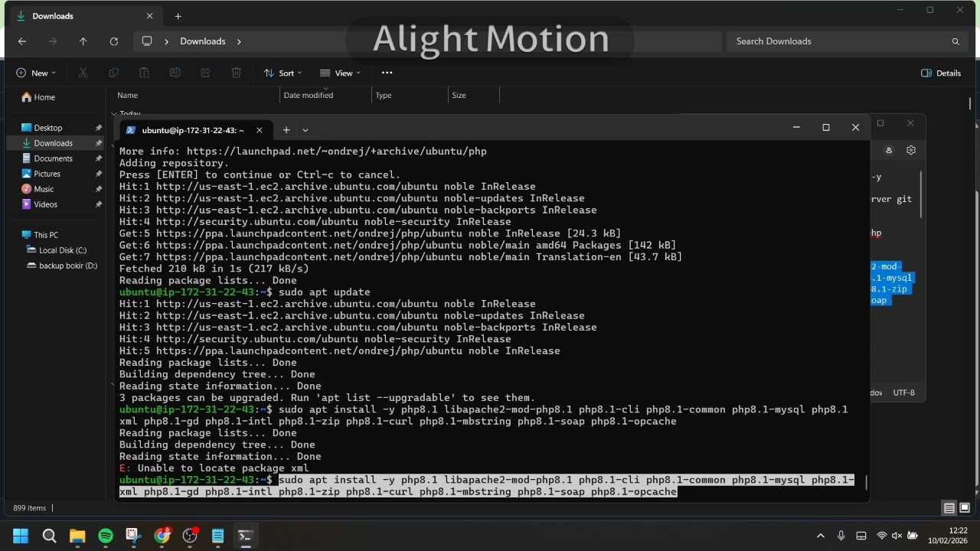
Task: Select Downloads in the navigation pane
Action: 53,143
